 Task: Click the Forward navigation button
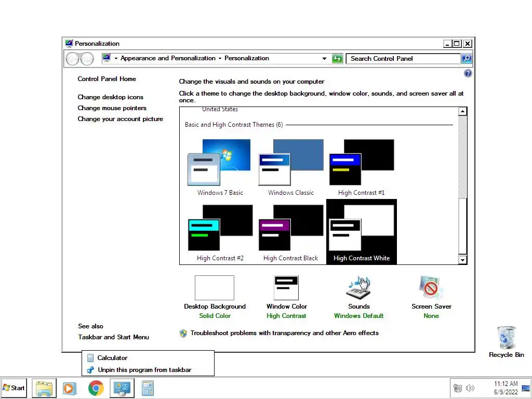point(87,59)
